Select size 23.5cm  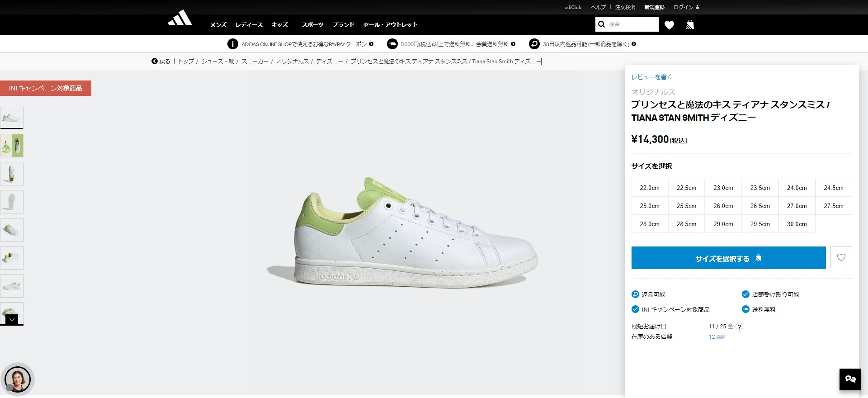[x=760, y=188]
